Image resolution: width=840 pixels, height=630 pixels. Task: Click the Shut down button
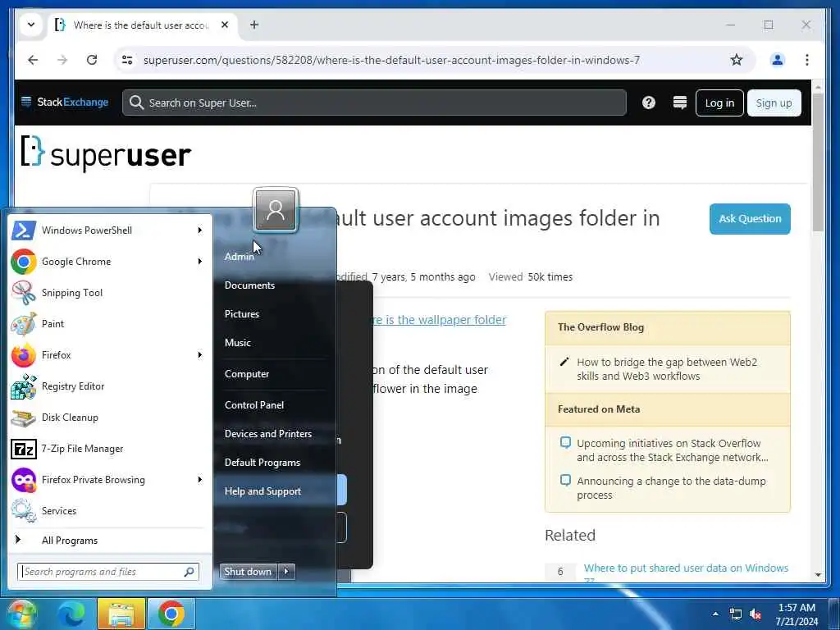click(x=248, y=572)
